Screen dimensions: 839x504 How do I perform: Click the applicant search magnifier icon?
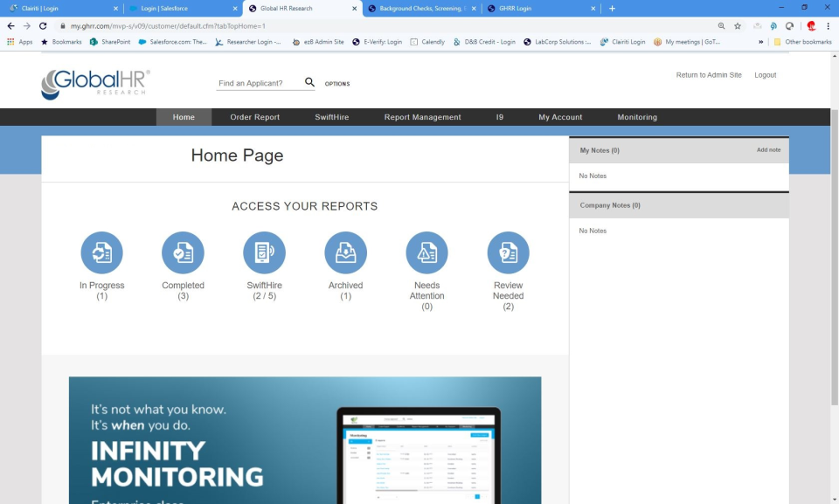coord(309,81)
